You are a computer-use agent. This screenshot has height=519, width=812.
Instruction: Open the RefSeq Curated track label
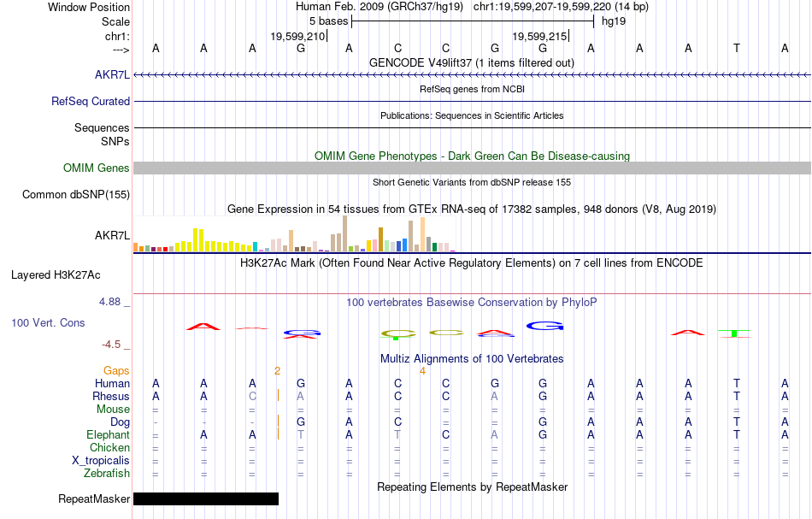90,101
